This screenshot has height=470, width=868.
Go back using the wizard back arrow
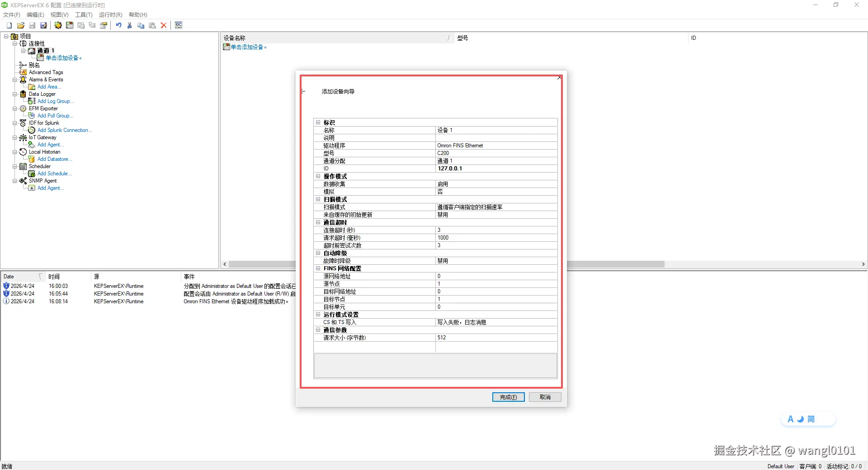303,91
